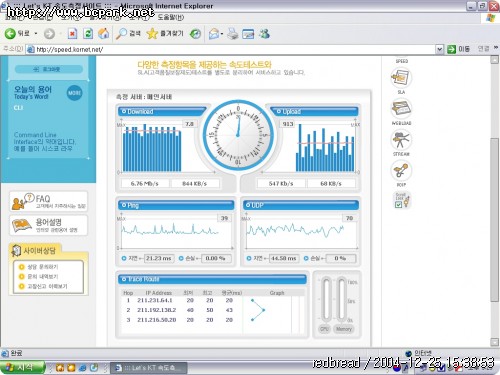This screenshot has height=375, width=500.
Task: Select the STREAM camera test icon
Action: (x=401, y=139)
